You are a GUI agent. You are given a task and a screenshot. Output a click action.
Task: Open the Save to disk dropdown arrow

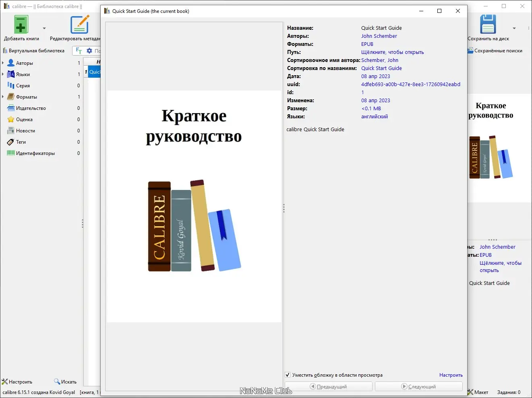(514, 28)
